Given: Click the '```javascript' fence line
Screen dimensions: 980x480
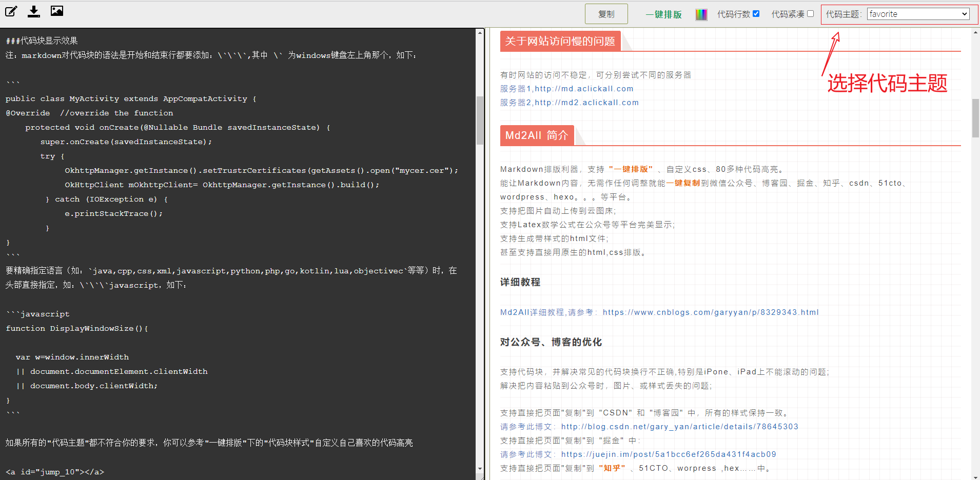Looking at the screenshot, I should pos(37,314).
